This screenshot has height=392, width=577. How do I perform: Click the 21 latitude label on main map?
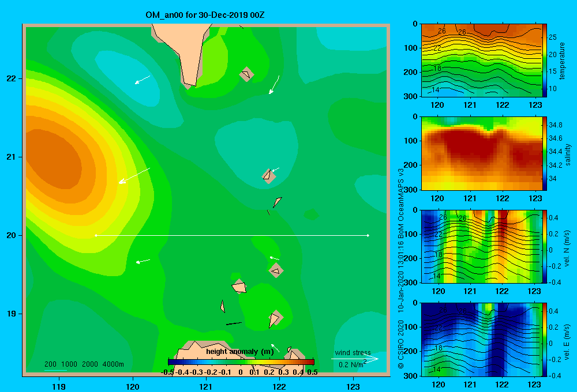tap(12, 157)
